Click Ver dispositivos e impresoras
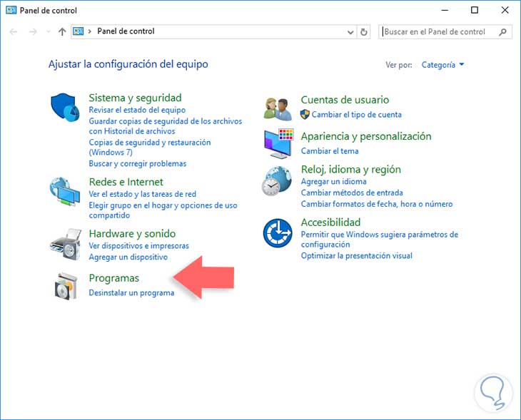 139,246
